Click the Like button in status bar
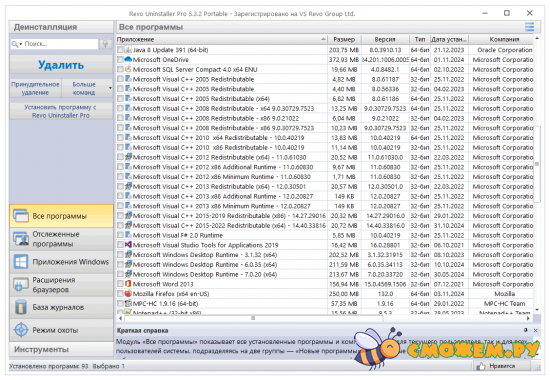This screenshot has width=550, height=380. pyautogui.click(x=502, y=366)
